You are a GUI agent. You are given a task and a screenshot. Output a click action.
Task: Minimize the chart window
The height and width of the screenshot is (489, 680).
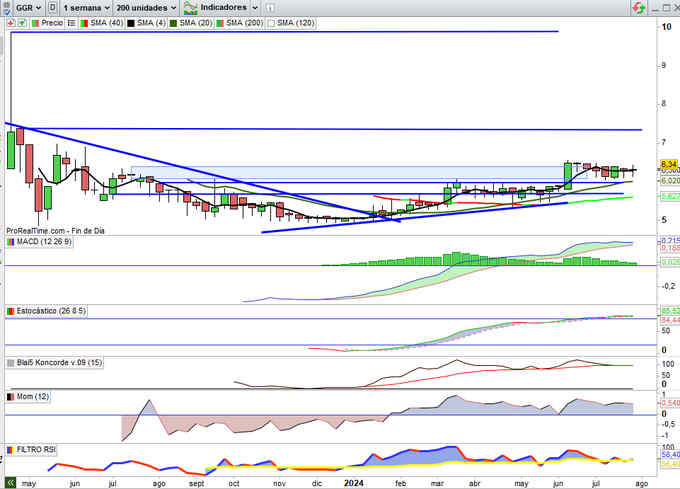656,8
